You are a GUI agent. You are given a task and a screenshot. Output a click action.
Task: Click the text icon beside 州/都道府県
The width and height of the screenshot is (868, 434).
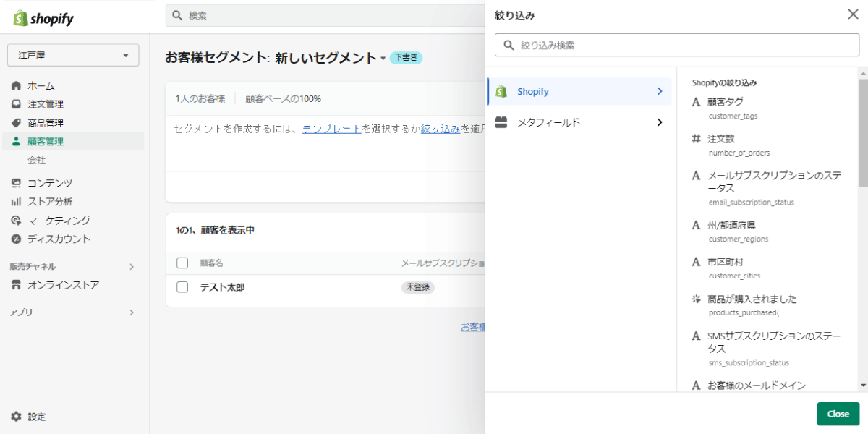[696, 225]
